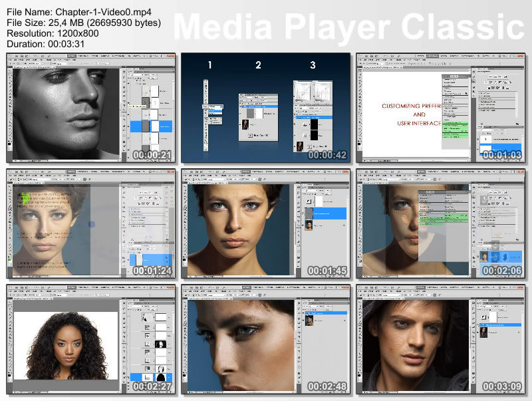Open the thumbnail frame stamped 00:01:24

(91, 223)
